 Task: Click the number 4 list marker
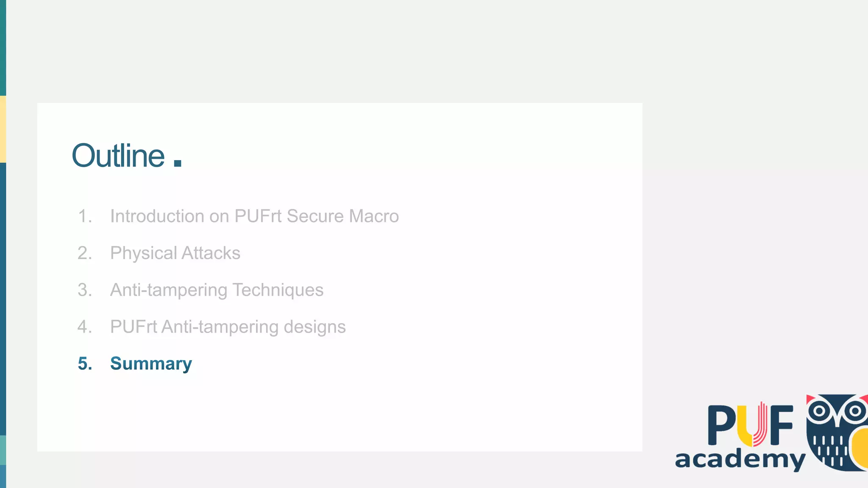tap(85, 327)
